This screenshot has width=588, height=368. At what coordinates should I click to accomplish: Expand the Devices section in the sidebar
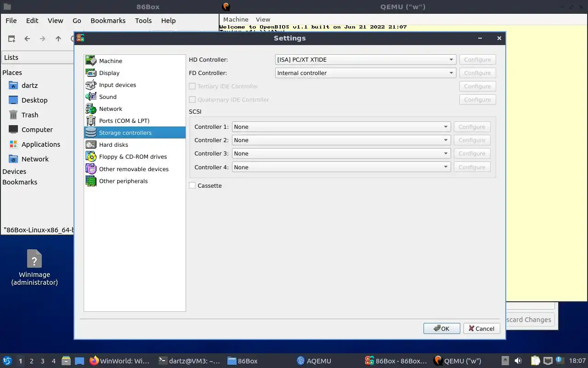point(14,171)
